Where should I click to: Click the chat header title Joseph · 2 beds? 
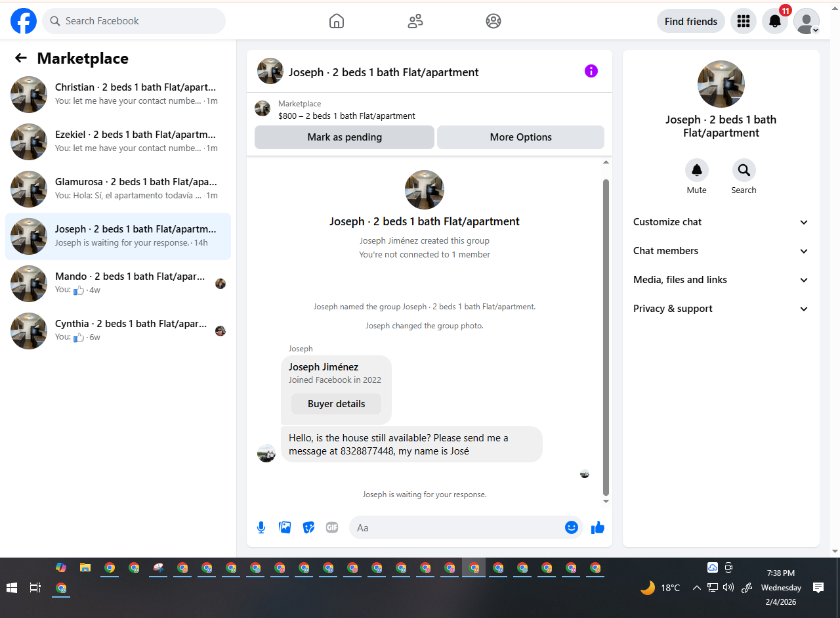[x=384, y=72]
